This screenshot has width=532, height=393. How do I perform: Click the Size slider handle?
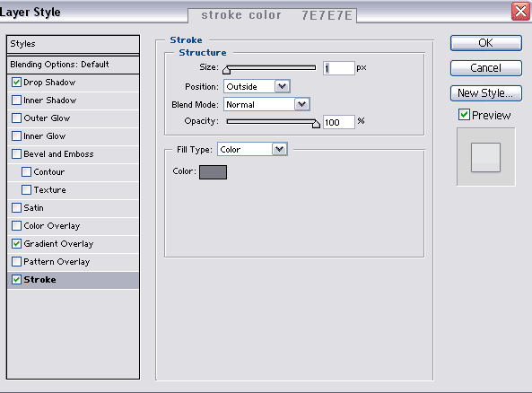[226, 70]
